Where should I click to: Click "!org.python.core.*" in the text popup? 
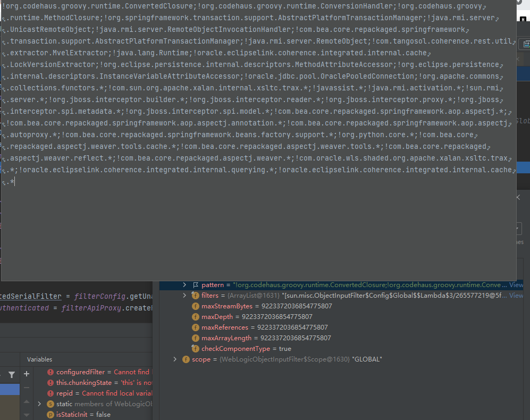click(376, 135)
